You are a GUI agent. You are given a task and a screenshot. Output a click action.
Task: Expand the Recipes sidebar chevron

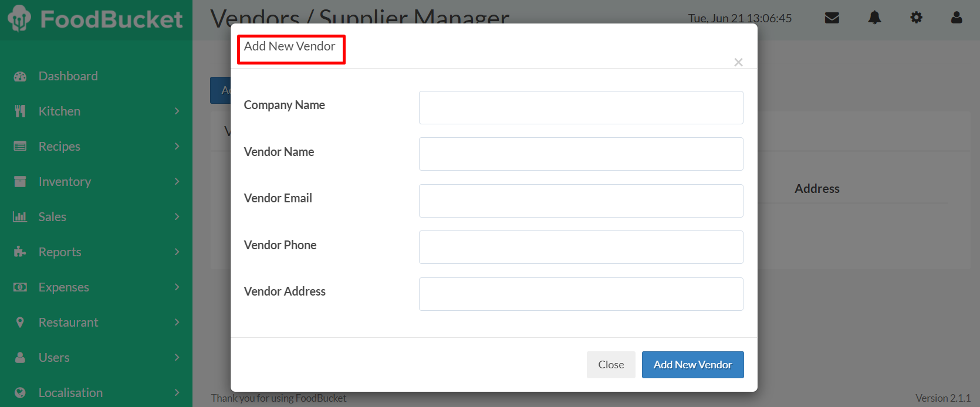(177, 147)
